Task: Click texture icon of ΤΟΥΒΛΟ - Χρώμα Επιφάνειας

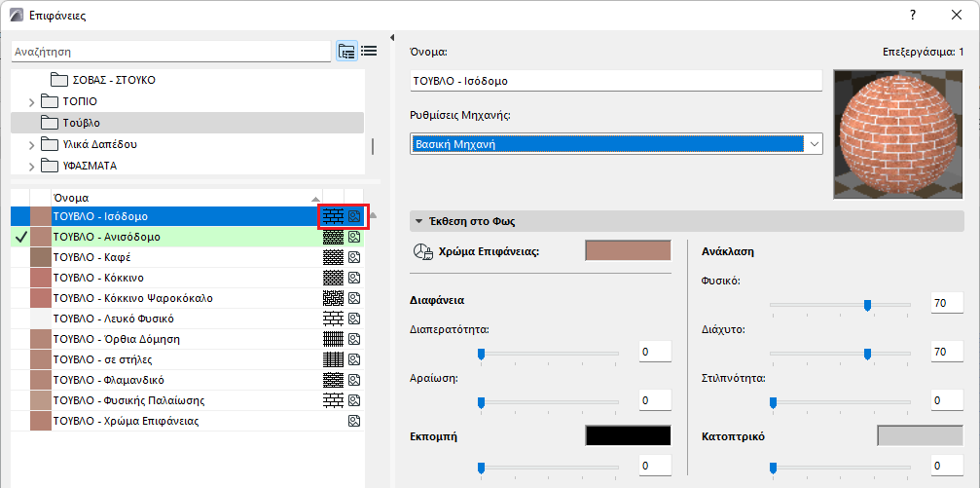Action: coord(354,421)
